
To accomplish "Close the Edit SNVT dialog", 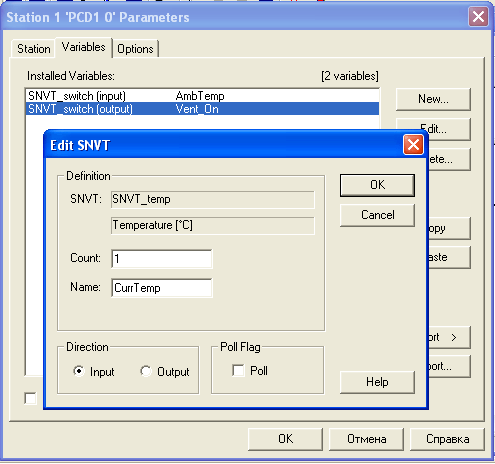I will click(x=413, y=145).
